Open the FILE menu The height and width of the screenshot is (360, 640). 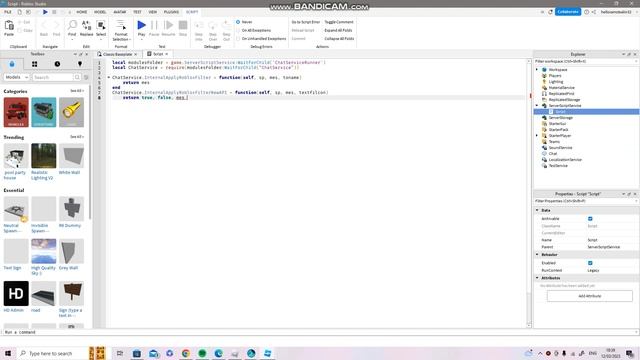[8, 12]
